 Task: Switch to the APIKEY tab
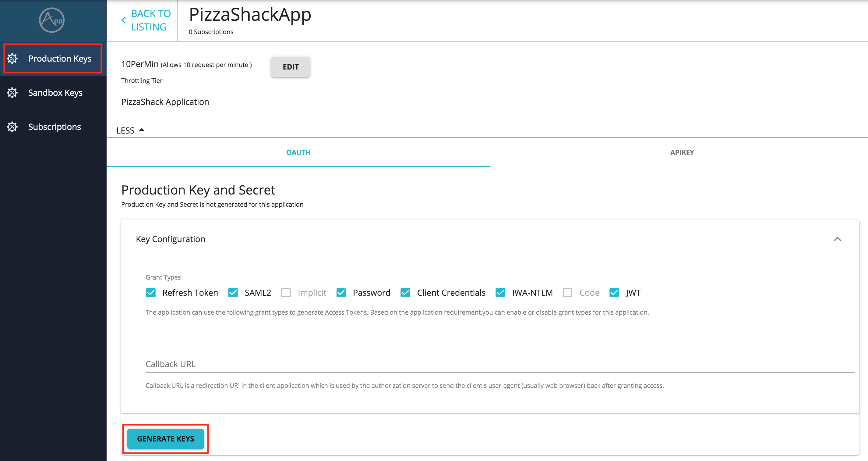[682, 152]
